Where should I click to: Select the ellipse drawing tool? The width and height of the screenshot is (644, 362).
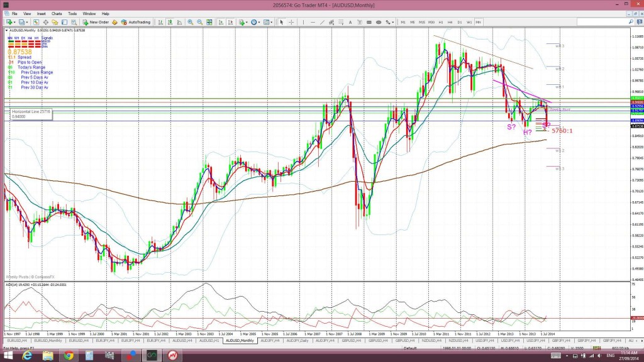pyautogui.click(x=378, y=22)
